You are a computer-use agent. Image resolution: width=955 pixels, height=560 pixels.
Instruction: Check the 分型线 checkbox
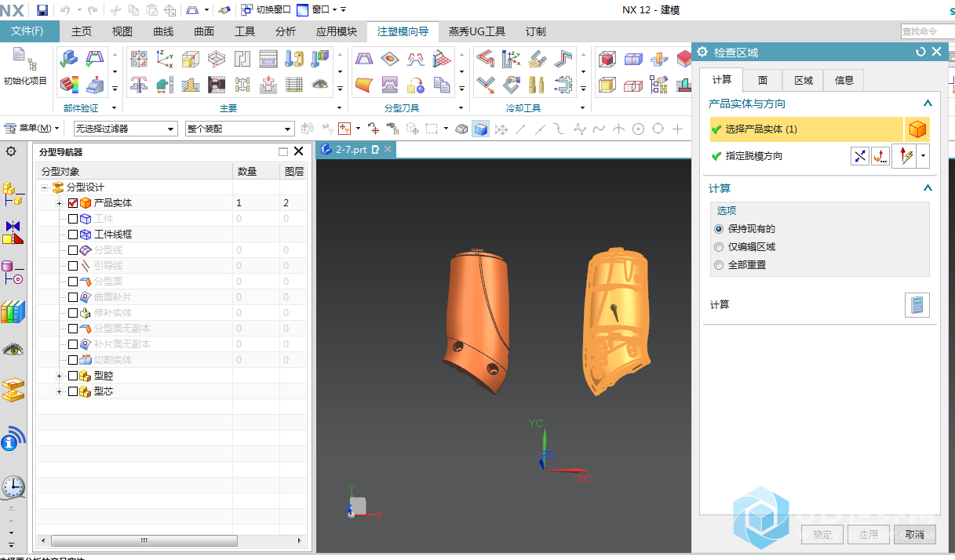pyautogui.click(x=73, y=250)
